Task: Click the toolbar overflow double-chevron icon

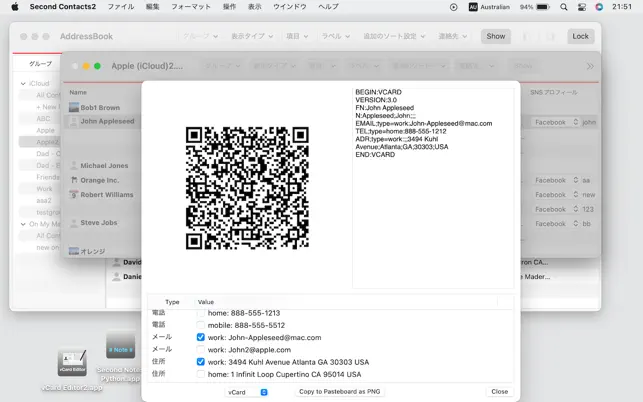Action: tap(590, 66)
